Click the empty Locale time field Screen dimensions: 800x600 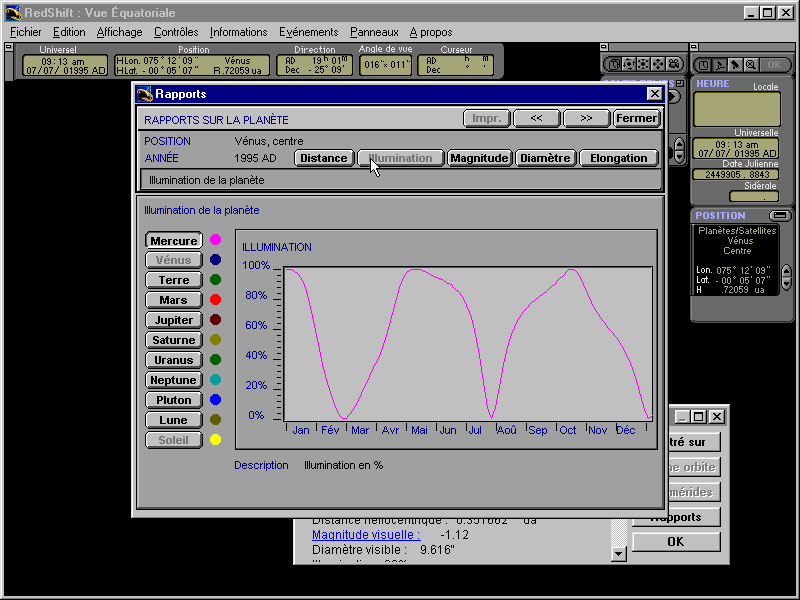(737, 109)
